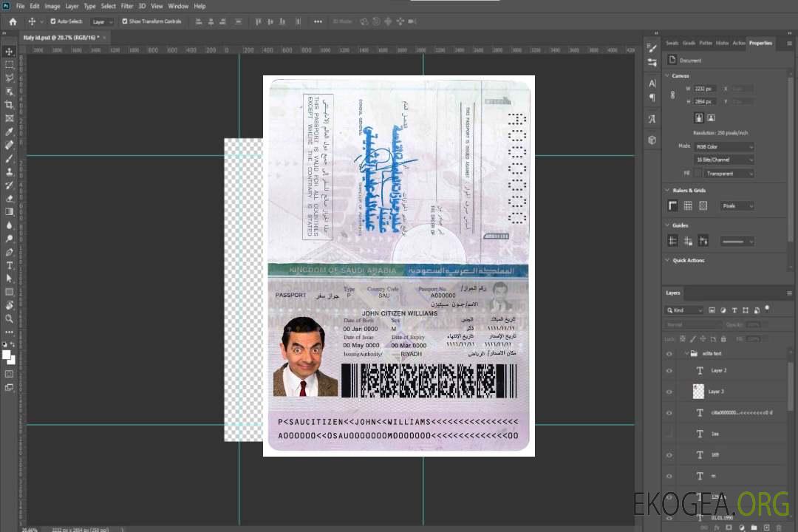Filter layers by type layers icon
Viewport: 798px width, 532px height.
point(734,310)
